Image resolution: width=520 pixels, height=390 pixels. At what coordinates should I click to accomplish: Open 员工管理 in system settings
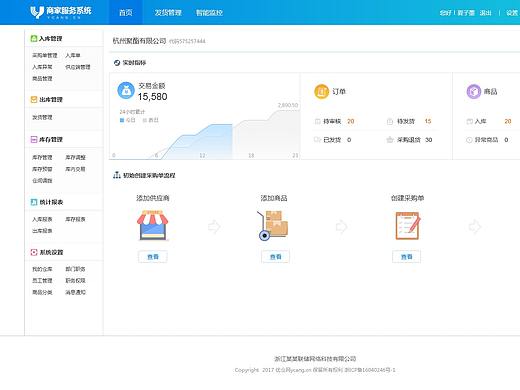coord(42,281)
